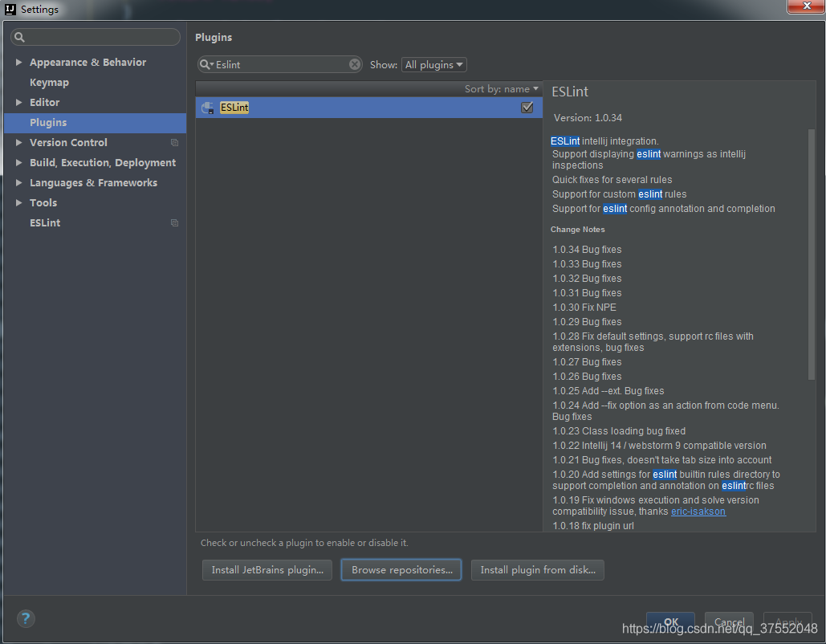
Task: Click inside the top-left settings search box
Action: 95,36
